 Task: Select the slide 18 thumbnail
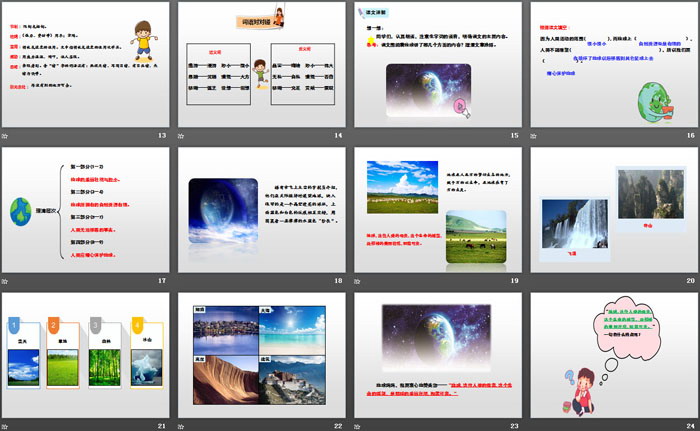[x=262, y=210]
